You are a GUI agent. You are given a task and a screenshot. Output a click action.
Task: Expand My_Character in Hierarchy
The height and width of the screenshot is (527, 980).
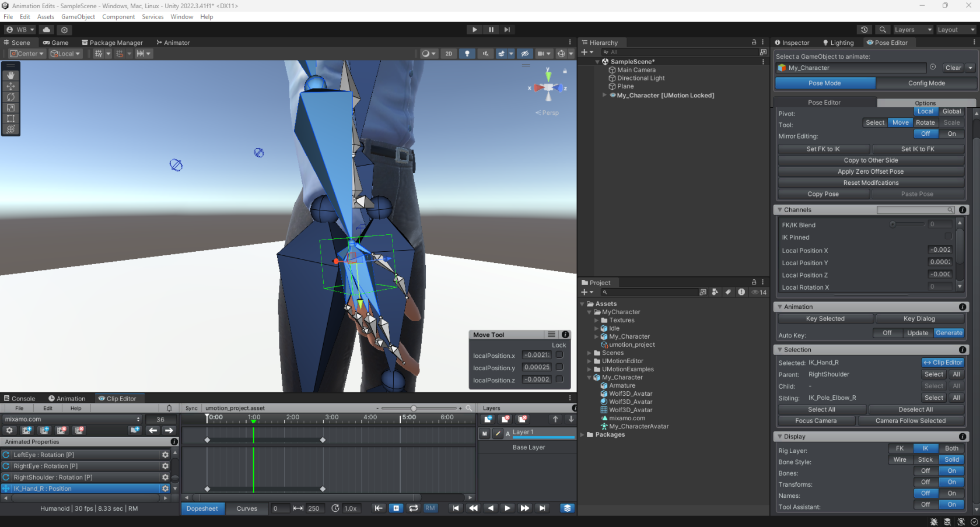[605, 95]
